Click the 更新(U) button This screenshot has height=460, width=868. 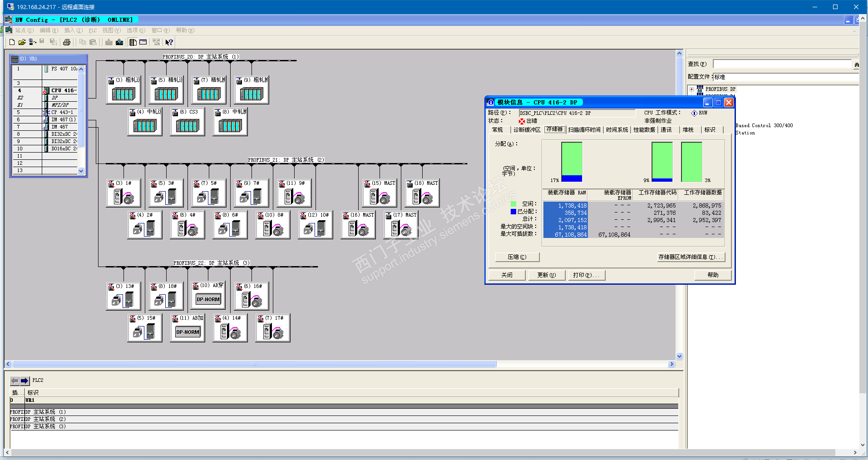[547, 275]
